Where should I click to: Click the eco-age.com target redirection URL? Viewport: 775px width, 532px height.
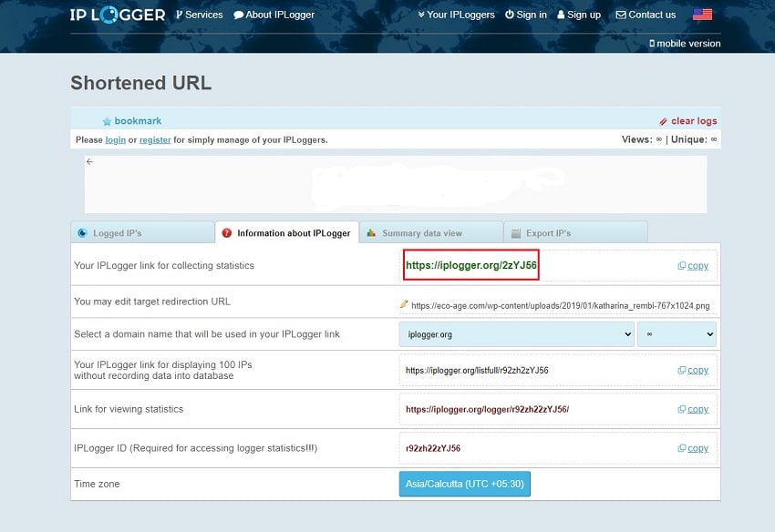click(x=561, y=306)
